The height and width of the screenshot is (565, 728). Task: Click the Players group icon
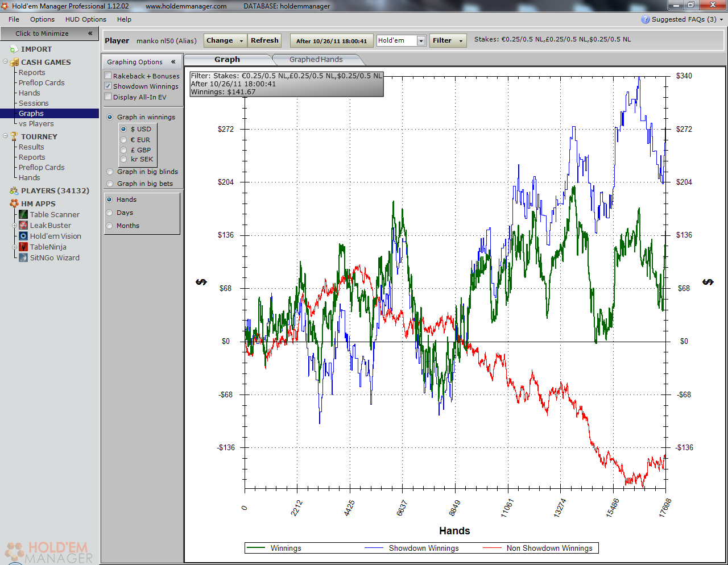tap(14, 191)
